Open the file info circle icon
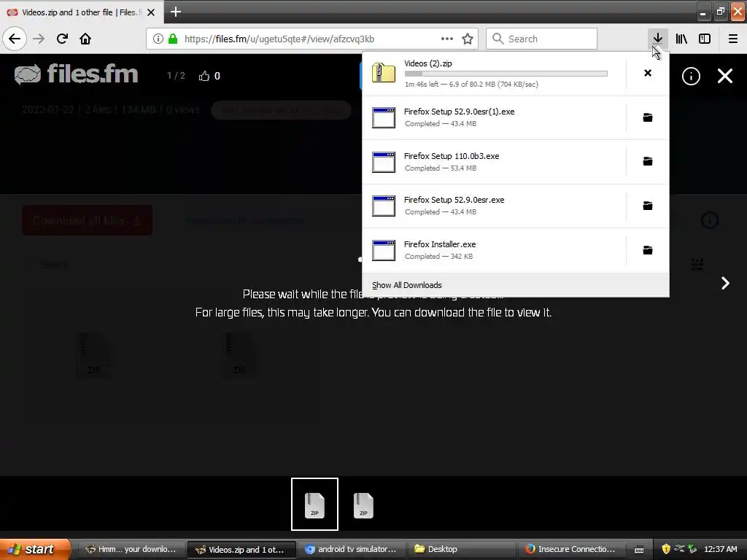 691,76
